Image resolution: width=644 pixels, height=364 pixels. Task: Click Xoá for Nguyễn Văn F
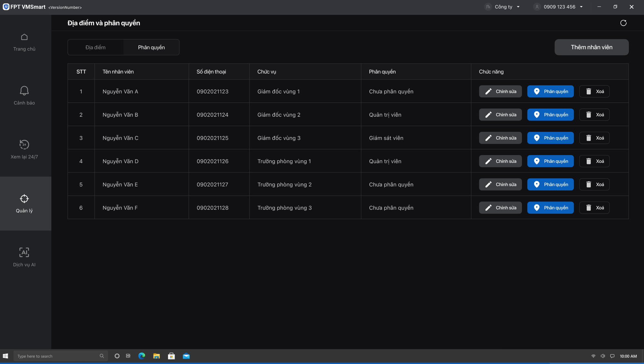594,208
